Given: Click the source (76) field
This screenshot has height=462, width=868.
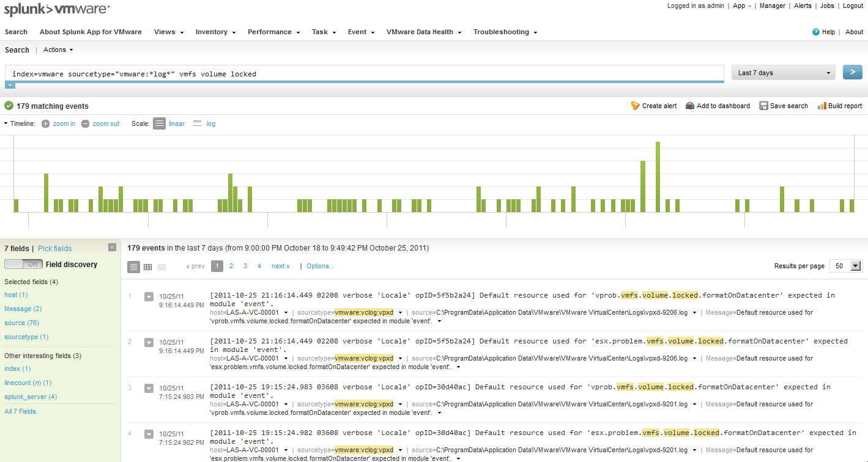Looking at the screenshot, I should tap(21, 323).
